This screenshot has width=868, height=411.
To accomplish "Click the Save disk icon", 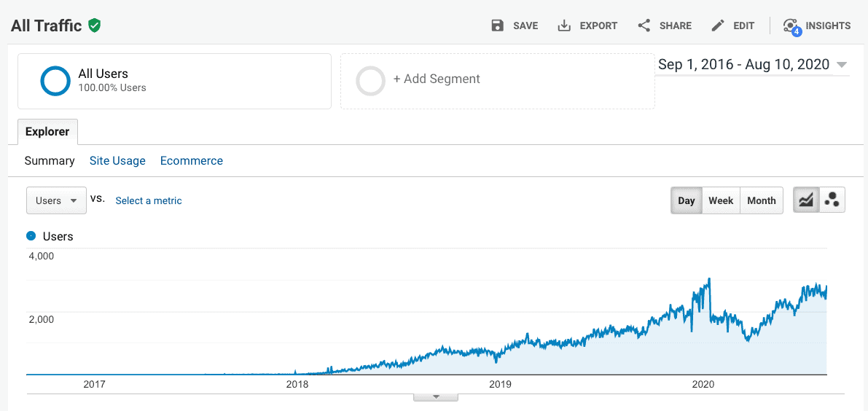I will click(498, 26).
